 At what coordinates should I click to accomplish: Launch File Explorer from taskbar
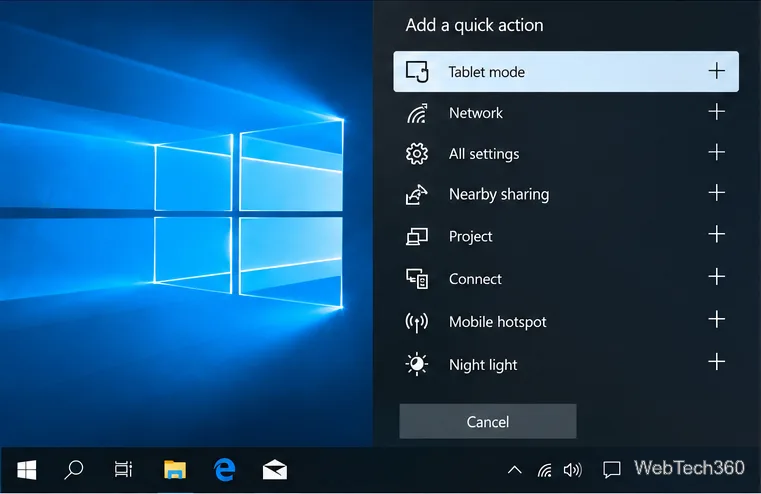[175, 470]
